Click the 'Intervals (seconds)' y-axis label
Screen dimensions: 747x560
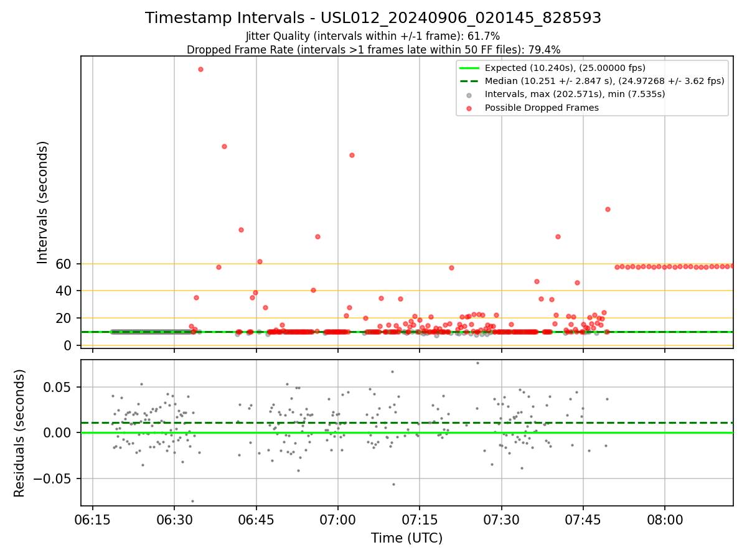click(x=43, y=202)
